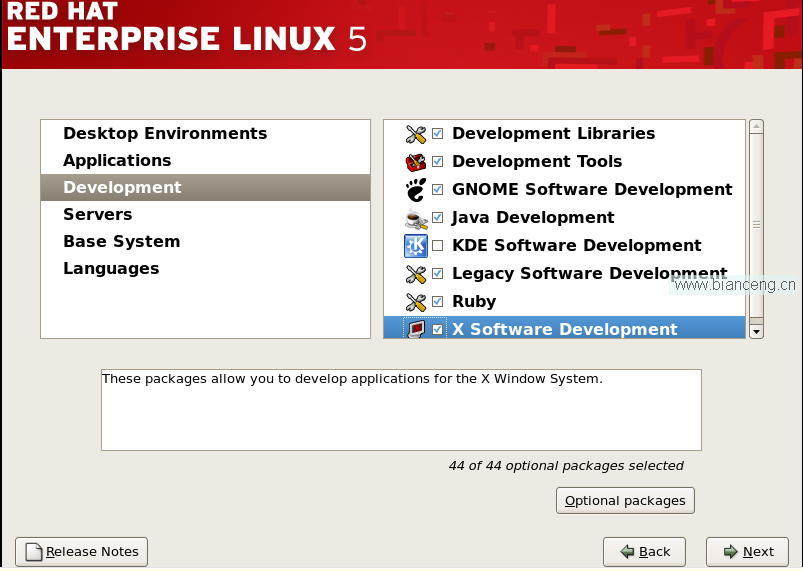
Task: Toggle the Legacy Software Development checkbox
Action: pos(437,273)
